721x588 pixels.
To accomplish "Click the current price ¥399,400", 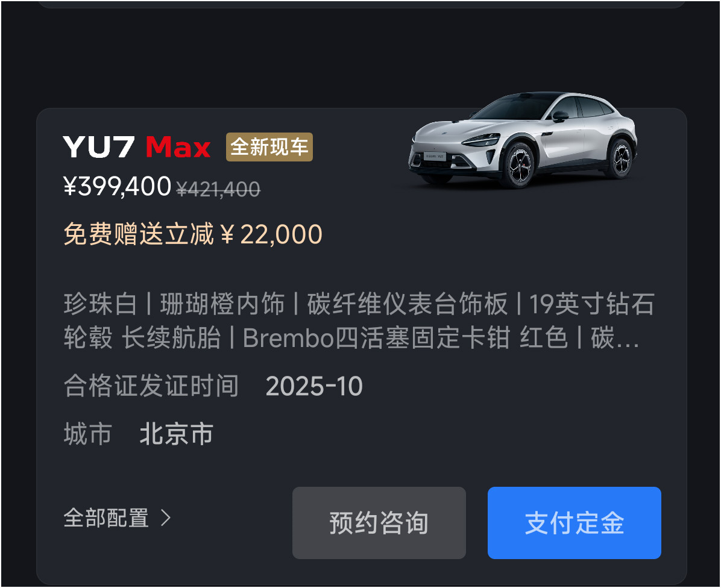I will coord(118,187).
